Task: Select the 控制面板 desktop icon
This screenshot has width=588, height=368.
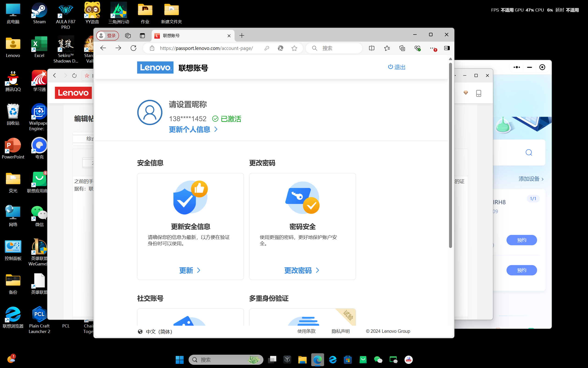Action: pos(13,250)
